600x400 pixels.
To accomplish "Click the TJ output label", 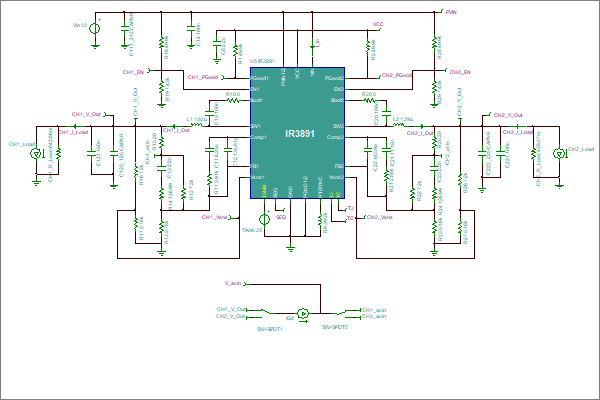I will tap(351, 209).
